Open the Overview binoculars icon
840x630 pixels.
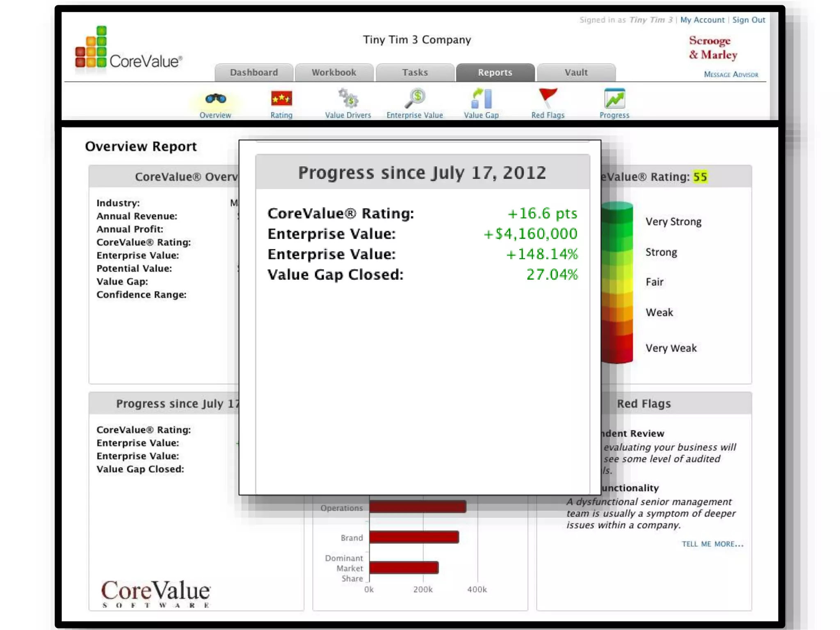click(x=215, y=99)
